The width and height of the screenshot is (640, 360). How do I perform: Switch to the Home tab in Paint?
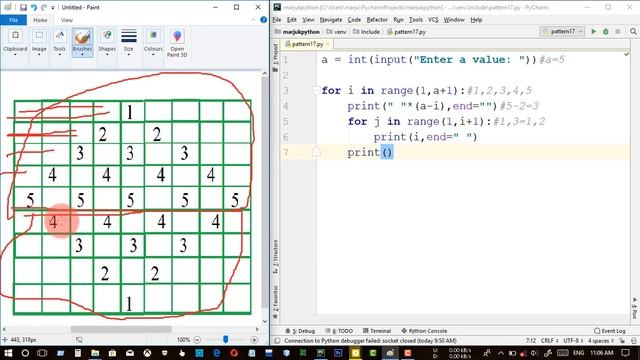click(40, 20)
